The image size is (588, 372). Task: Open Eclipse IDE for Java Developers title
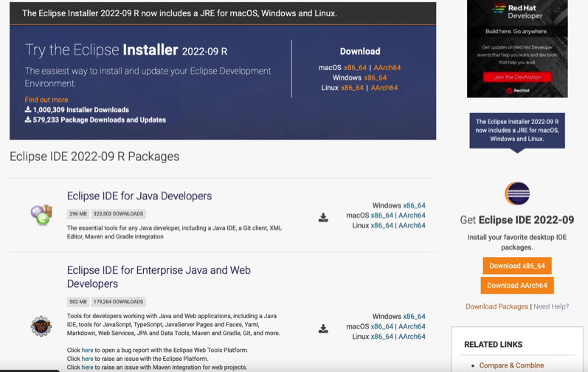coord(139,196)
